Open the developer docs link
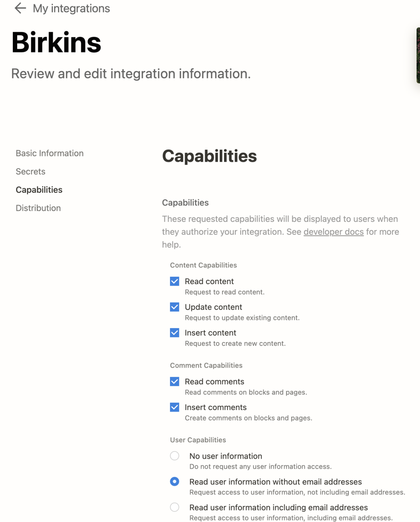 click(333, 232)
